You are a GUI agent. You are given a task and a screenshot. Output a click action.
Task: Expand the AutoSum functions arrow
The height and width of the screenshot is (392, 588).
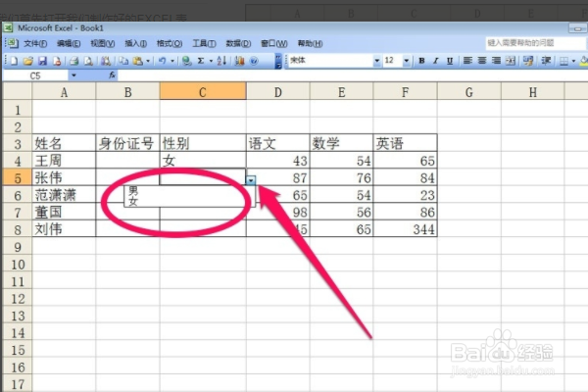click(211, 61)
